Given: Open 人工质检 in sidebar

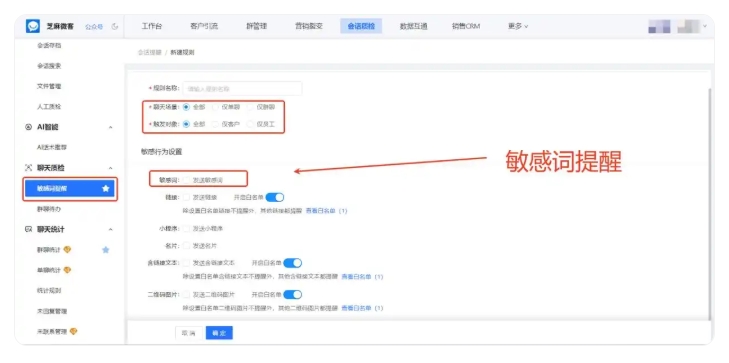Looking at the screenshot, I should (x=49, y=107).
